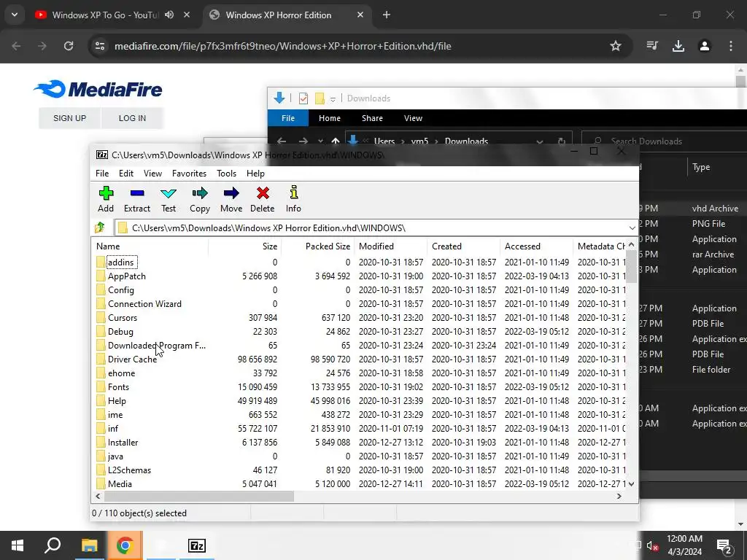The width and height of the screenshot is (747, 560).
Task: Open the Favorites menu in 7-Zip
Action: point(189,174)
